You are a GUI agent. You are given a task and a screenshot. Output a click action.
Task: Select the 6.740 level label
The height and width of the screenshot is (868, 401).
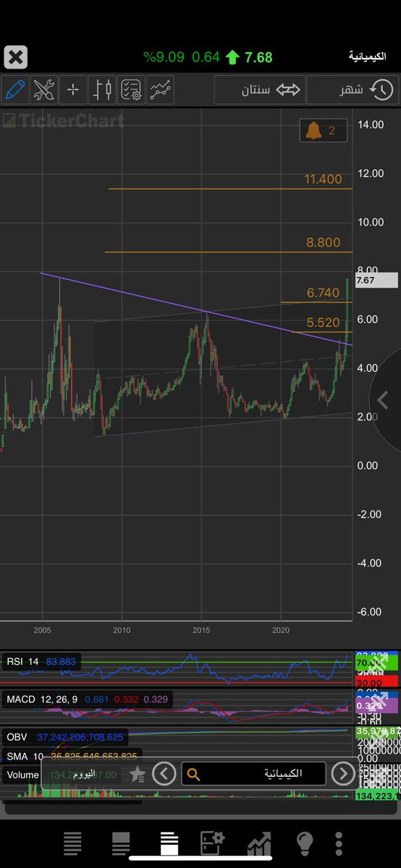[323, 293]
